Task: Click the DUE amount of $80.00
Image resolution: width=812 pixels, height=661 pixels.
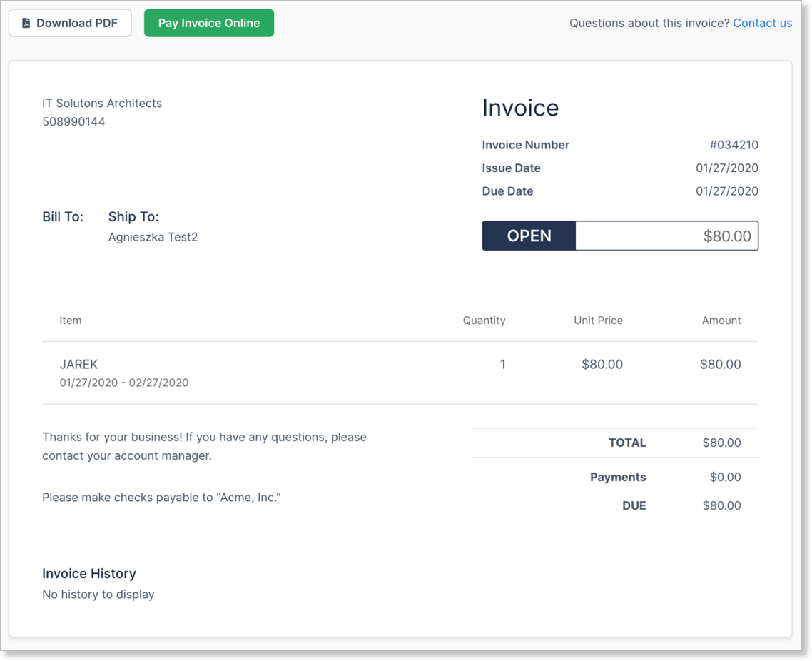Action: pyautogui.click(x=722, y=505)
